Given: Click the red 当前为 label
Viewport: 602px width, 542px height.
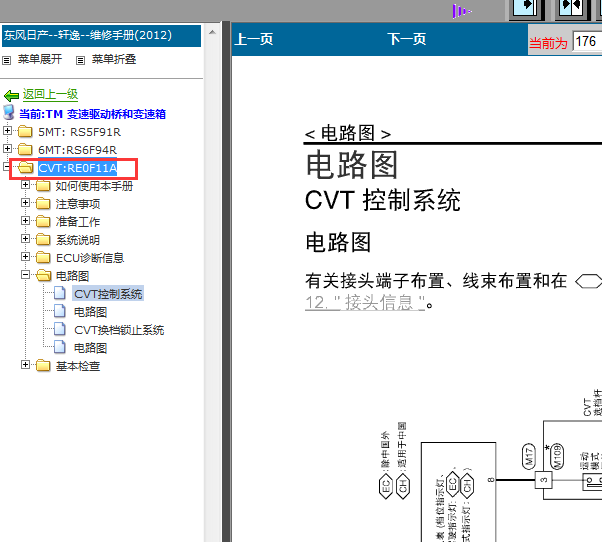Looking at the screenshot, I should (x=548, y=43).
